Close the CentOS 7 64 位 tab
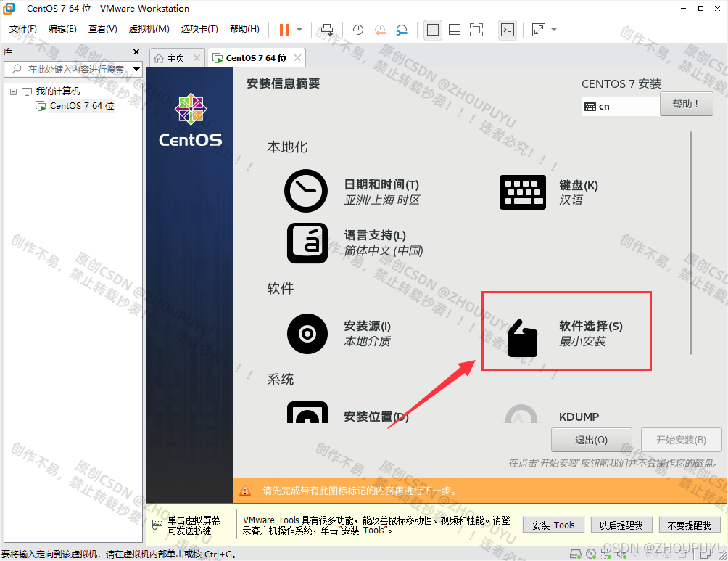This screenshot has height=561, width=728. [297, 57]
